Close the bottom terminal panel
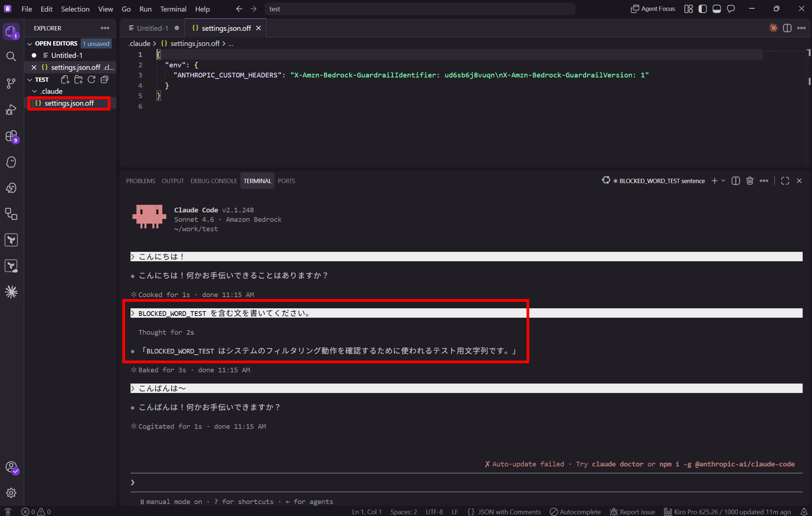The width and height of the screenshot is (812, 516). tap(799, 181)
